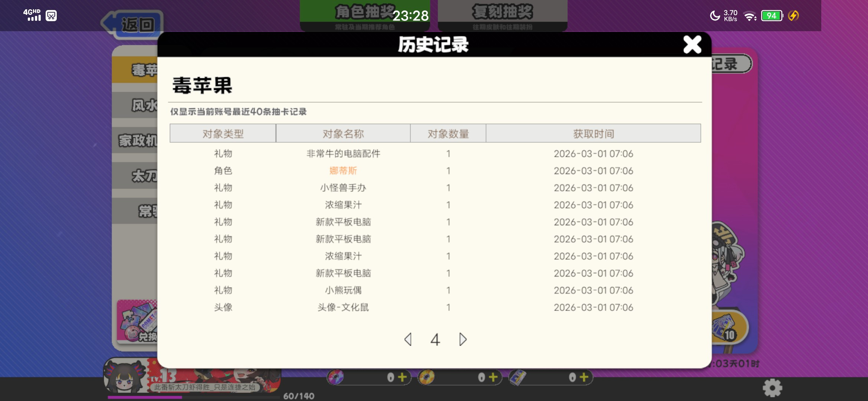Select the orange 娜蒂斯 character name
This screenshot has height=401, width=868.
(343, 171)
